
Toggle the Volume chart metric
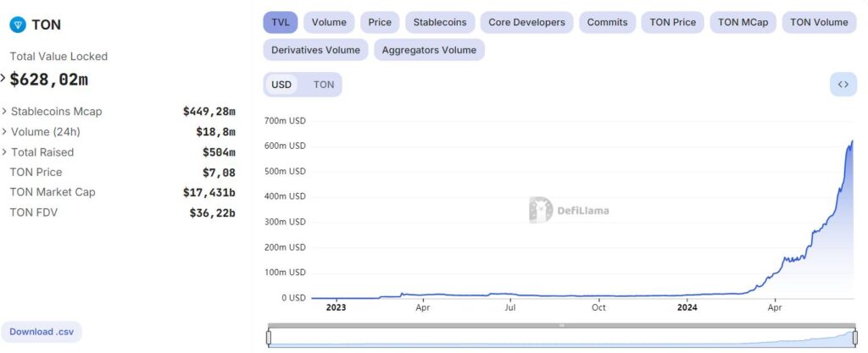click(x=329, y=23)
